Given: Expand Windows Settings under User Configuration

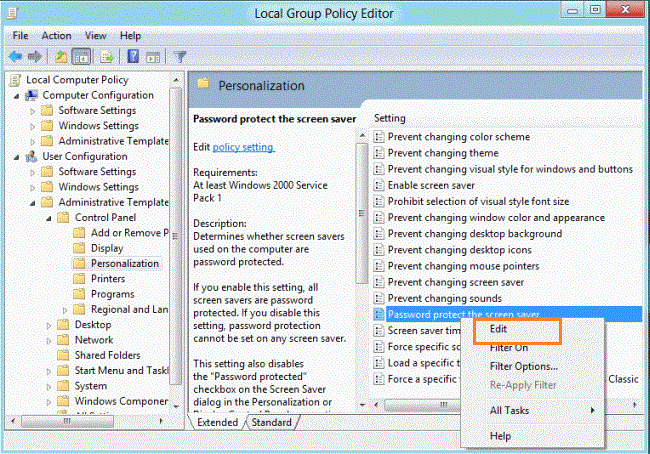Looking at the screenshot, I should click(x=33, y=188).
